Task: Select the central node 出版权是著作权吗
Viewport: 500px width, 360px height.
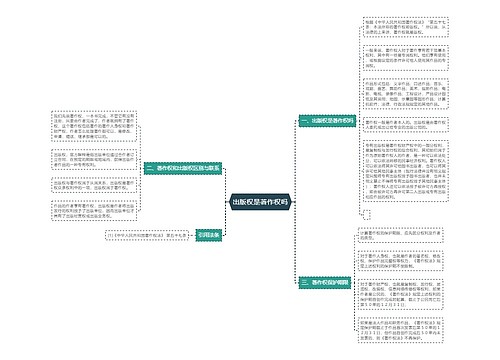Action: [x=260, y=202]
